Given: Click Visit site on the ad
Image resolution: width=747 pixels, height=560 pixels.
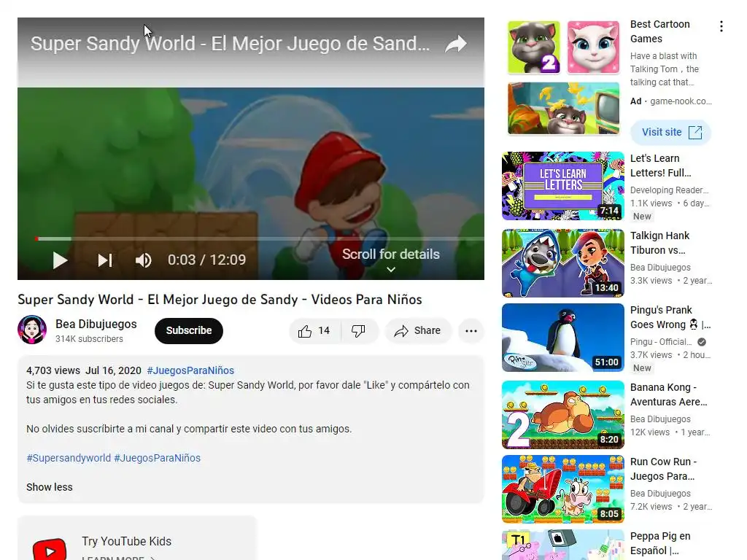Looking at the screenshot, I should 671,133.
